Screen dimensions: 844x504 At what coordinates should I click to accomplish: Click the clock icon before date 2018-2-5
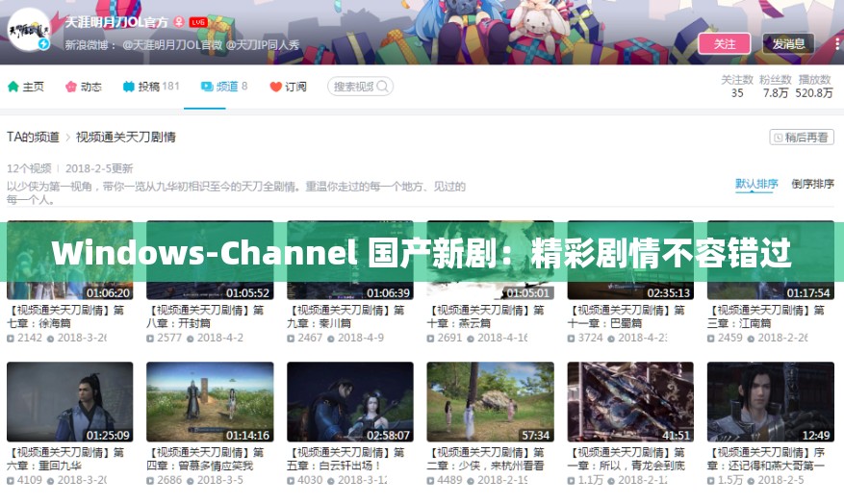751,480
